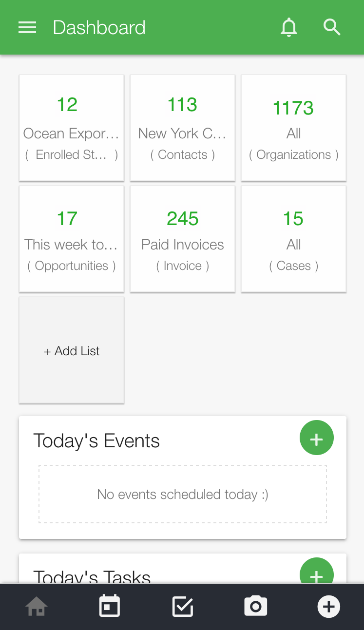Open the New York Contacts tile
The width and height of the screenshot is (364, 630).
(183, 128)
